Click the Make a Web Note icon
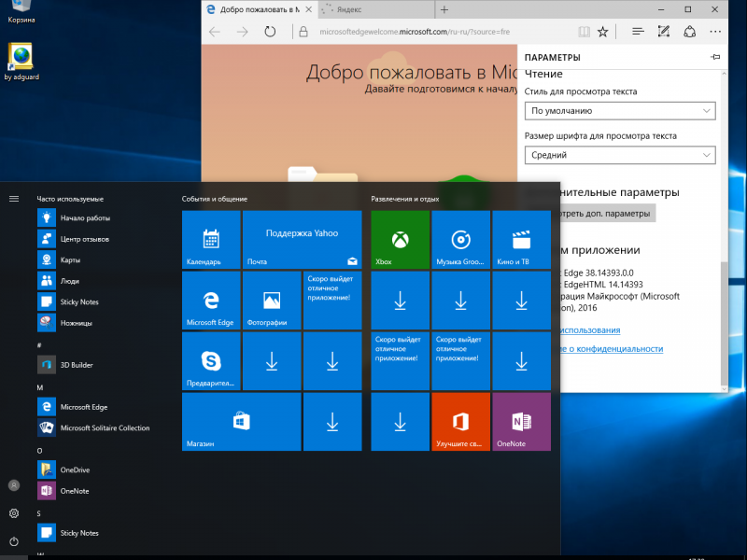The image size is (747, 560). tap(664, 32)
